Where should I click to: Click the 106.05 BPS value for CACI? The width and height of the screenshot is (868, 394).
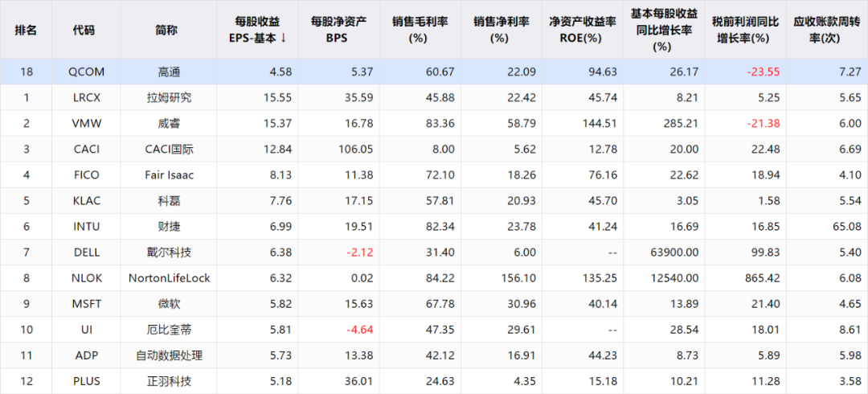[x=357, y=149]
